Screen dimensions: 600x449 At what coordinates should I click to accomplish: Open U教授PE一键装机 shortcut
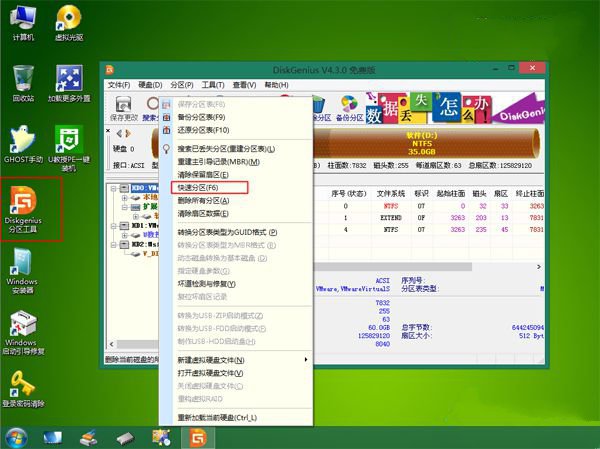(69, 149)
